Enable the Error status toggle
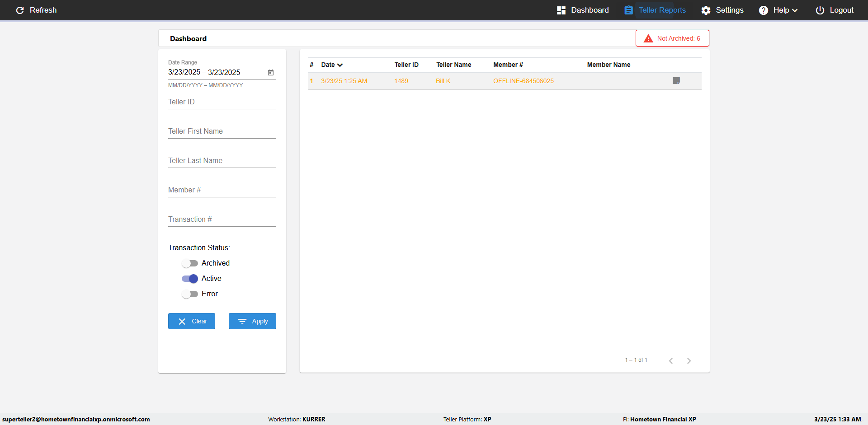This screenshot has height=425, width=868. click(190, 294)
